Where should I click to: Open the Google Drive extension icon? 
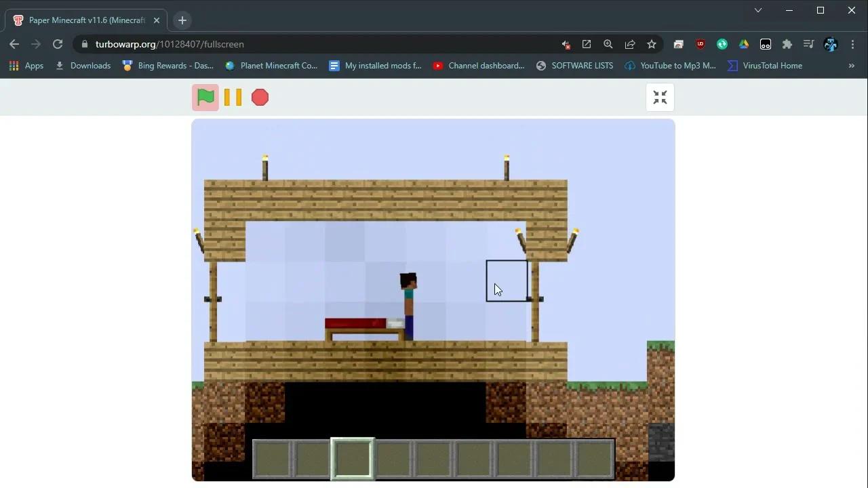tap(743, 44)
